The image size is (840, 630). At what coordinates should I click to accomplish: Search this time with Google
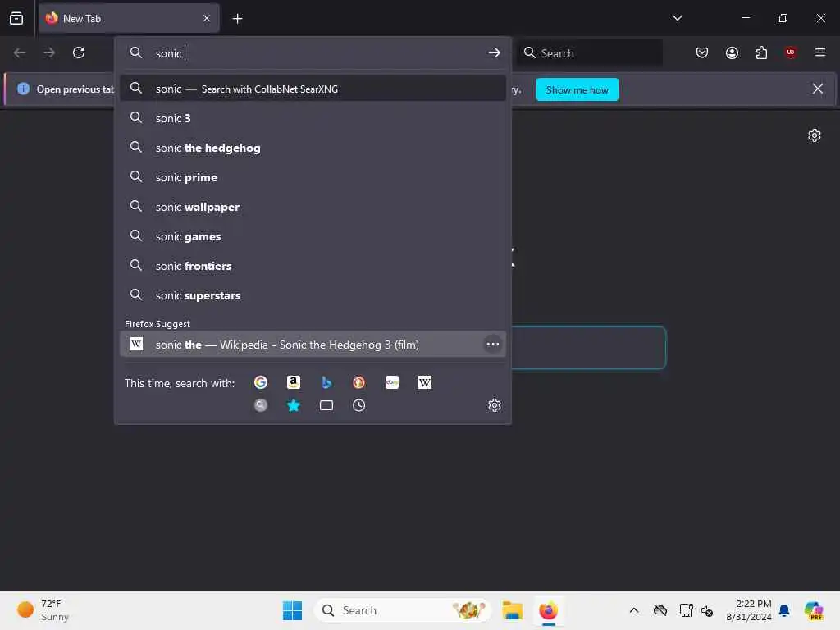coord(260,382)
